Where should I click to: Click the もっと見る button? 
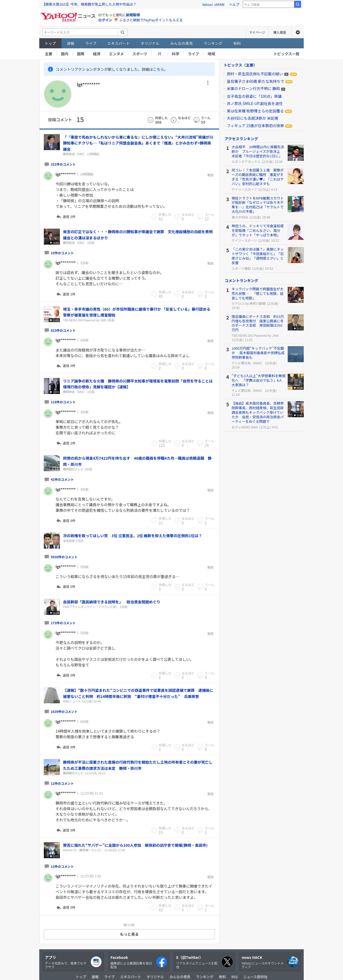pos(129,934)
